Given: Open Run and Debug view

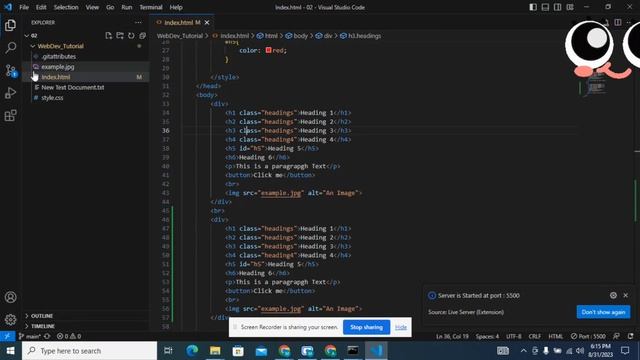Looking at the screenshot, I should [x=11, y=93].
